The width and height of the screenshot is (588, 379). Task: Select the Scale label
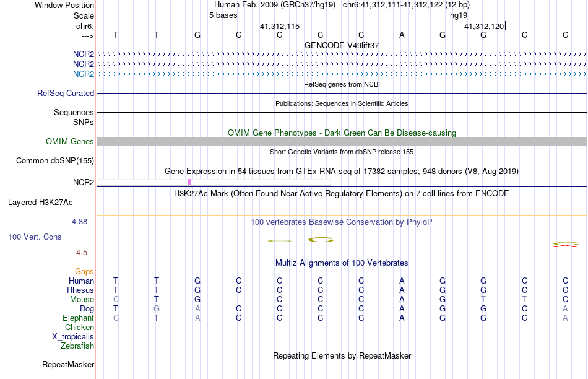tap(84, 15)
